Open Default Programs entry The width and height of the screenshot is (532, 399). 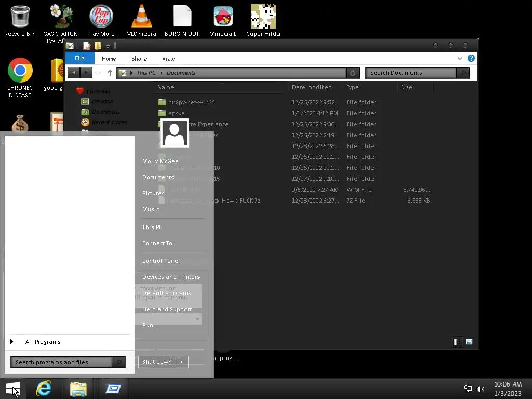click(167, 293)
